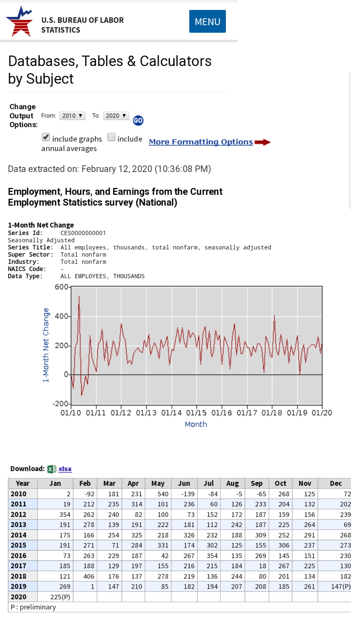Click the May 2010 value 540
This screenshot has width=351, height=644.
[163, 494]
